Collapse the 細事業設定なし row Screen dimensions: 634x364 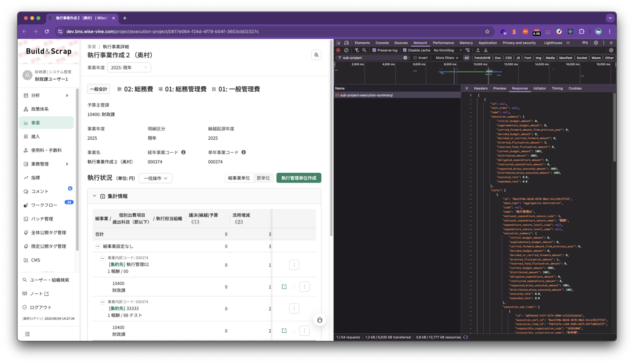pyautogui.click(x=98, y=247)
